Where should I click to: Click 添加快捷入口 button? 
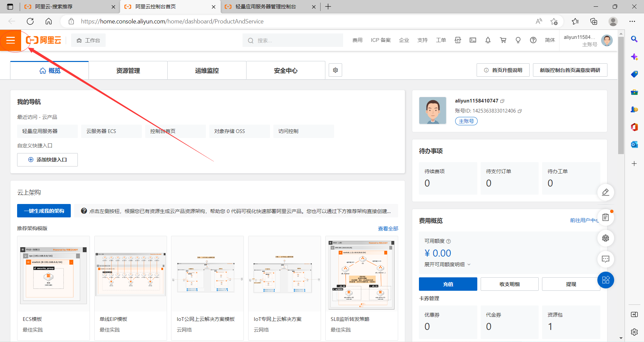tap(47, 160)
